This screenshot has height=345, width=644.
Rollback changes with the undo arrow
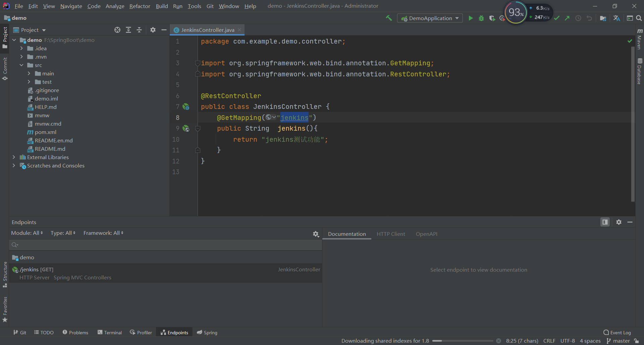589,18
